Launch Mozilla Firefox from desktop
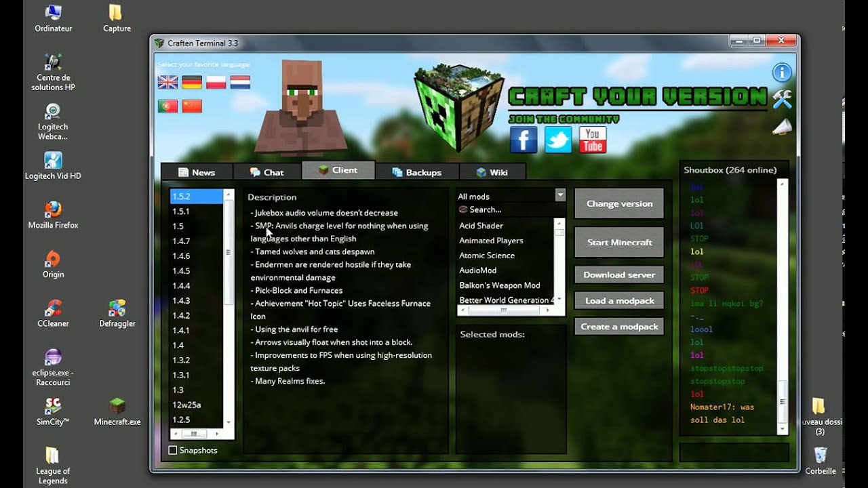The height and width of the screenshot is (488, 868). point(53,215)
